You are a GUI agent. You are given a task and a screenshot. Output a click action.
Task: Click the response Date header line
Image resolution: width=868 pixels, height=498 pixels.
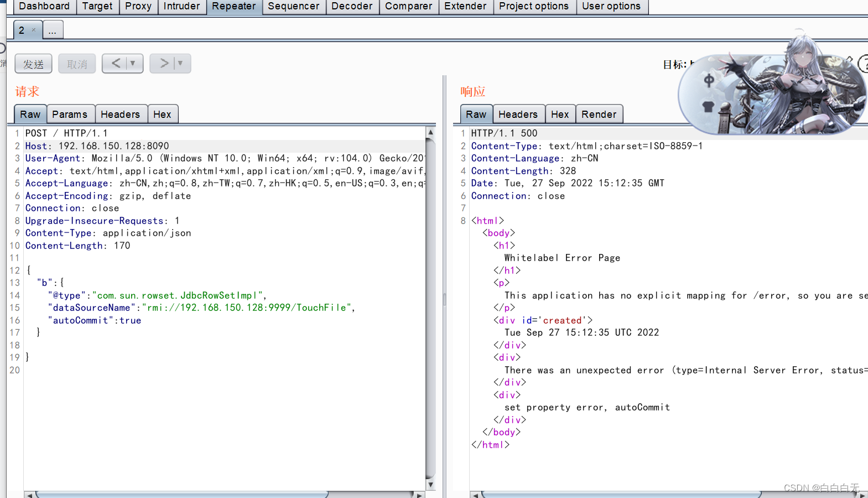(568, 183)
